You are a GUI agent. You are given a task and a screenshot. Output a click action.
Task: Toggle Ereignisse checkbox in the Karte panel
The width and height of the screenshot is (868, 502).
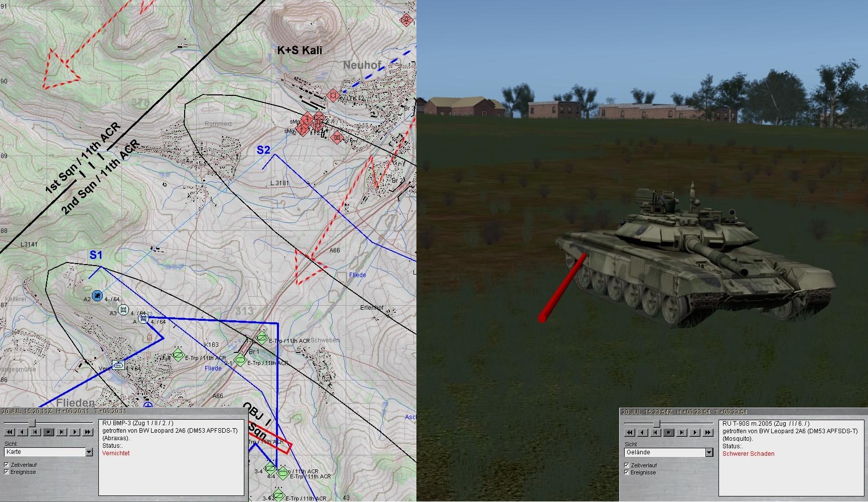point(7,472)
